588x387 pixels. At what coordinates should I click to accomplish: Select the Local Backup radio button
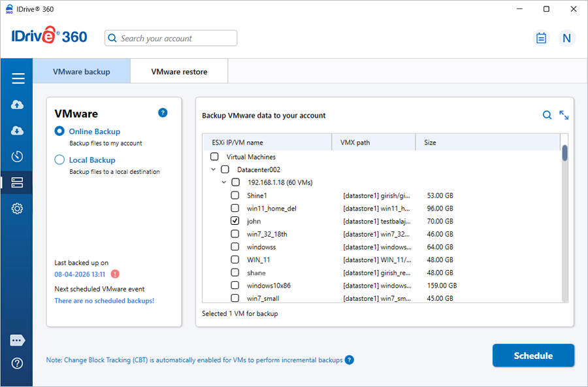click(59, 160)
